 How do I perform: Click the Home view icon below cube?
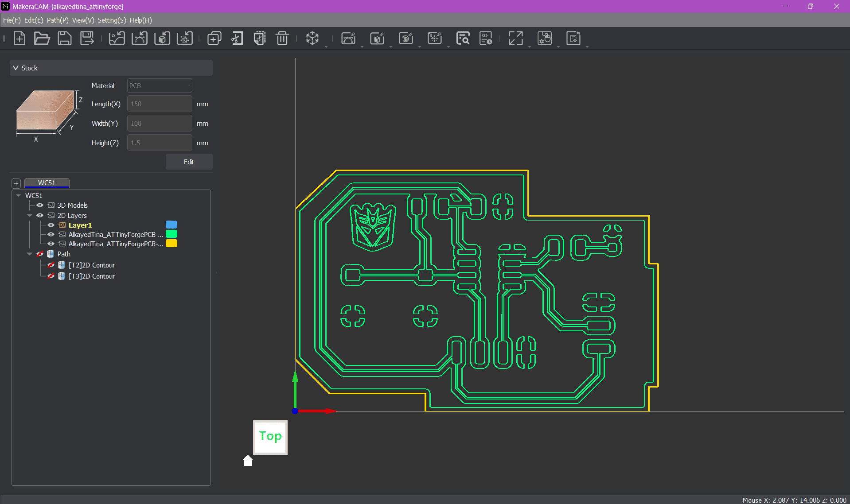(248, 461)
